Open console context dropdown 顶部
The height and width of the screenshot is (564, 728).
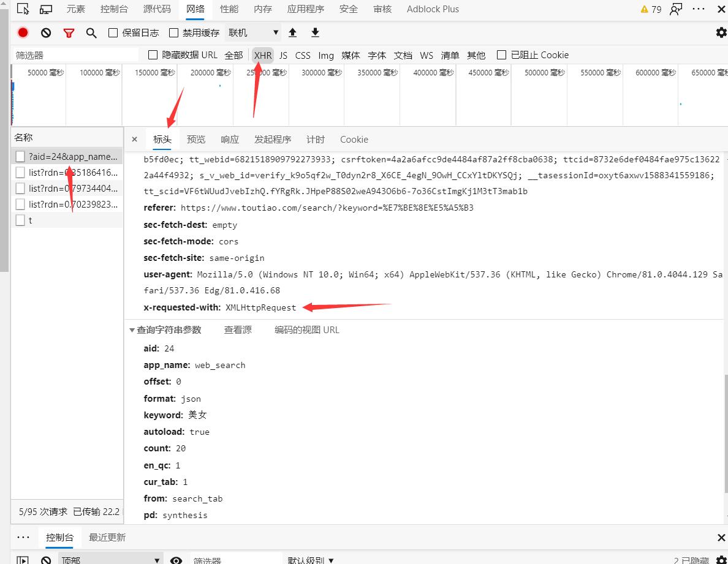(x=110, y=560)
